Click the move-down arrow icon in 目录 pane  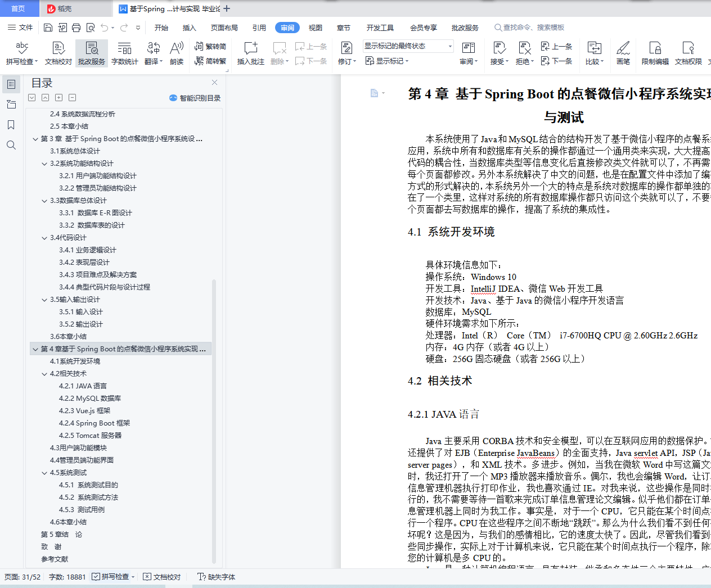(x=31, y=98)
